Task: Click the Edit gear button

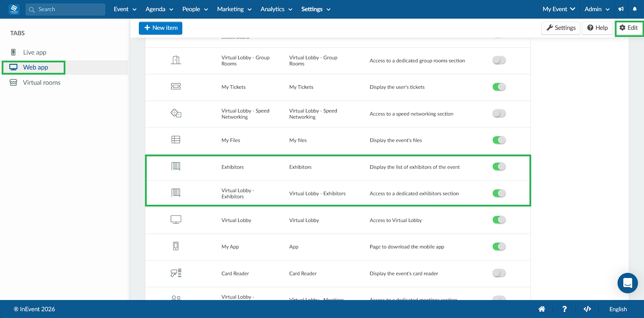Action: click(x=629, y=28)
